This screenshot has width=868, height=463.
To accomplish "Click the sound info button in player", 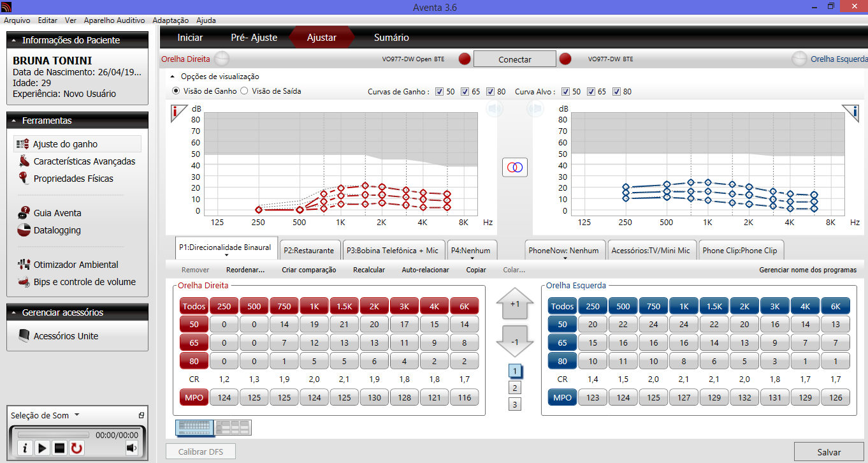I will click(24, 448).
